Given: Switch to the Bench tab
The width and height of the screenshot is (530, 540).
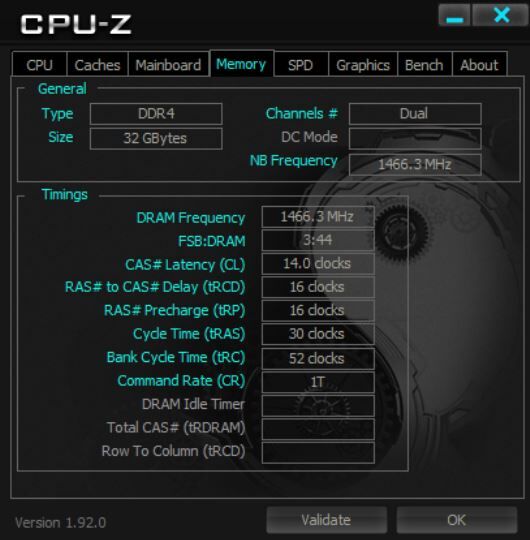Looking at the screenshot, I should pos(424,64).
